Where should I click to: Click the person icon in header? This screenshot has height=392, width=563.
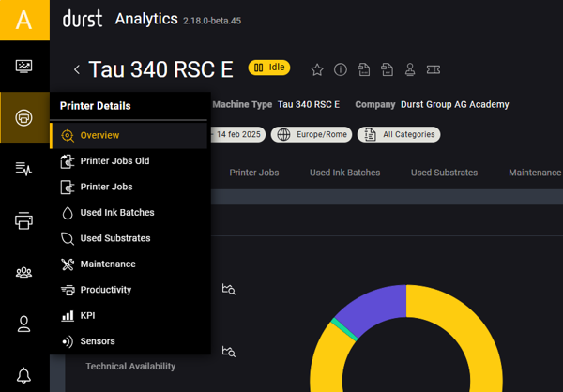point(409,69)
